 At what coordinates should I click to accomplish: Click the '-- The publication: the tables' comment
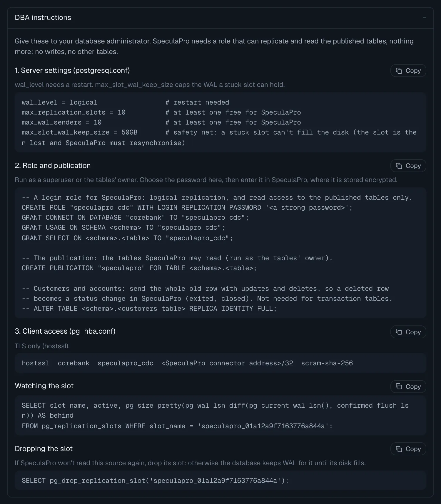pos(177,258)
